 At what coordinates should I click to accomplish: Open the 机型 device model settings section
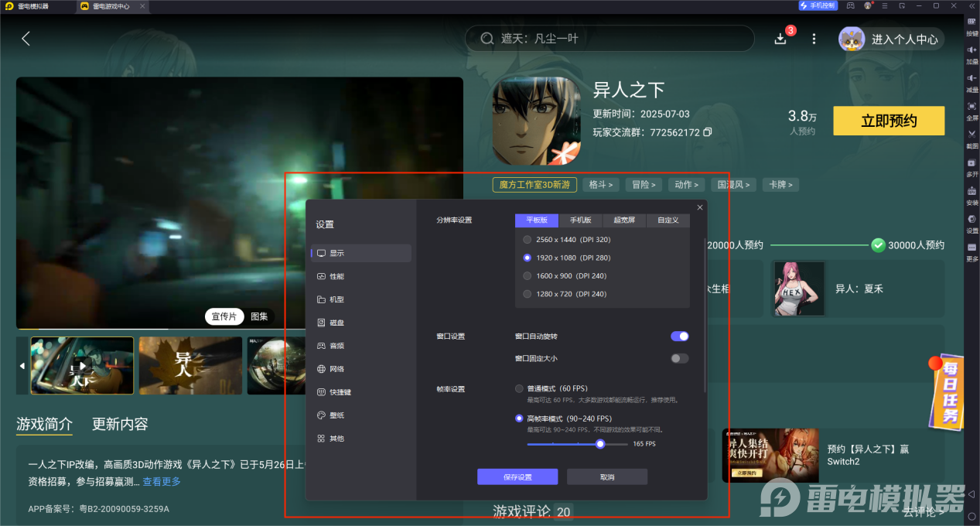click(361, 299)
